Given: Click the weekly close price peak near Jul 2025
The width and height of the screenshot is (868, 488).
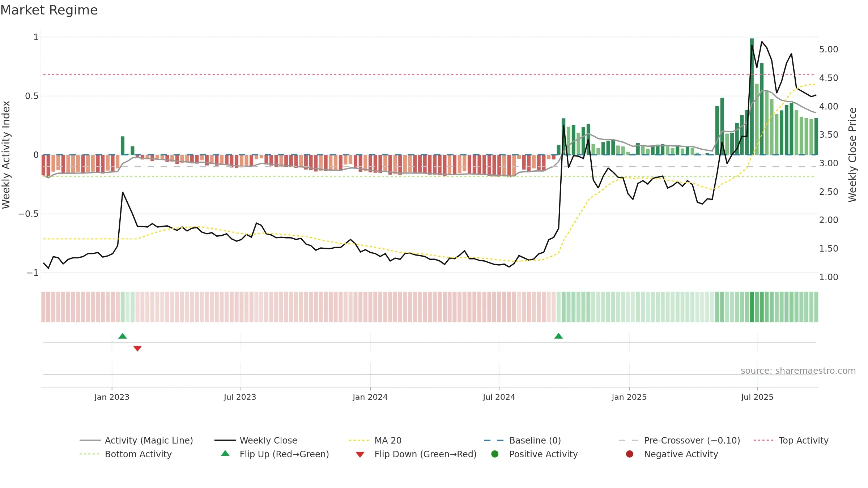Looking at the screenshot, I should (762, 42).
